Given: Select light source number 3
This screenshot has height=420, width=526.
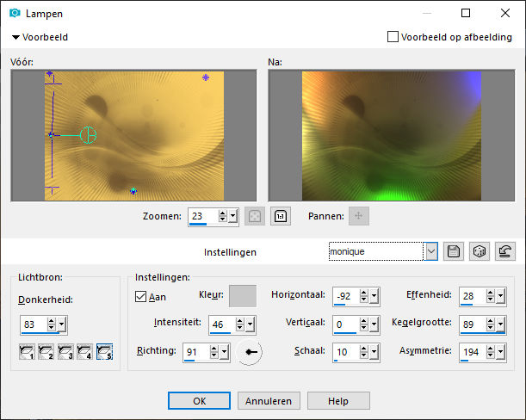Looking at the screenshot, I should tap(65, 352).
